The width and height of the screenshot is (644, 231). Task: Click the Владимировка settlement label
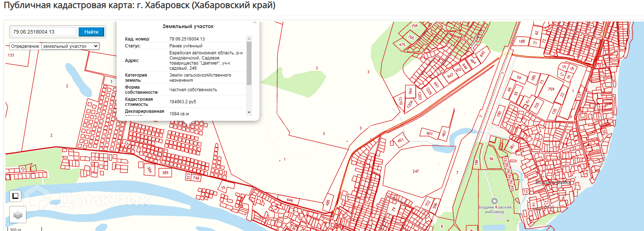point(553,182)
